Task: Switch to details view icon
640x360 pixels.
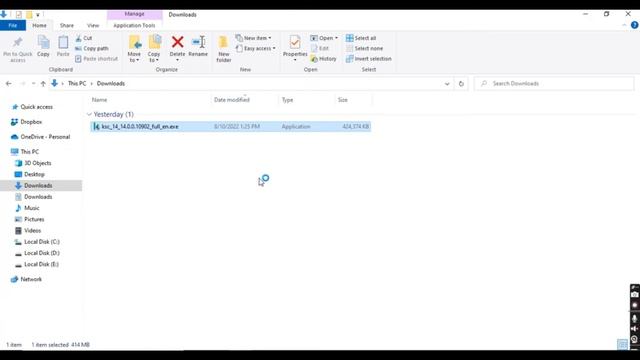Action: pyautogui.click(x=622, y=345)
